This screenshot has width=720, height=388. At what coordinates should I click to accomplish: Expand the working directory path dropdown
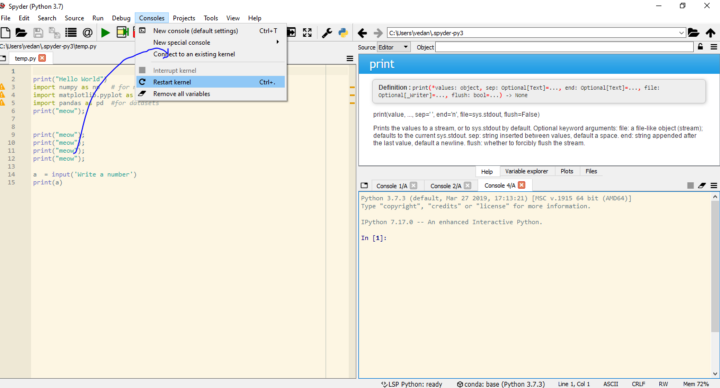click(681, 33)
